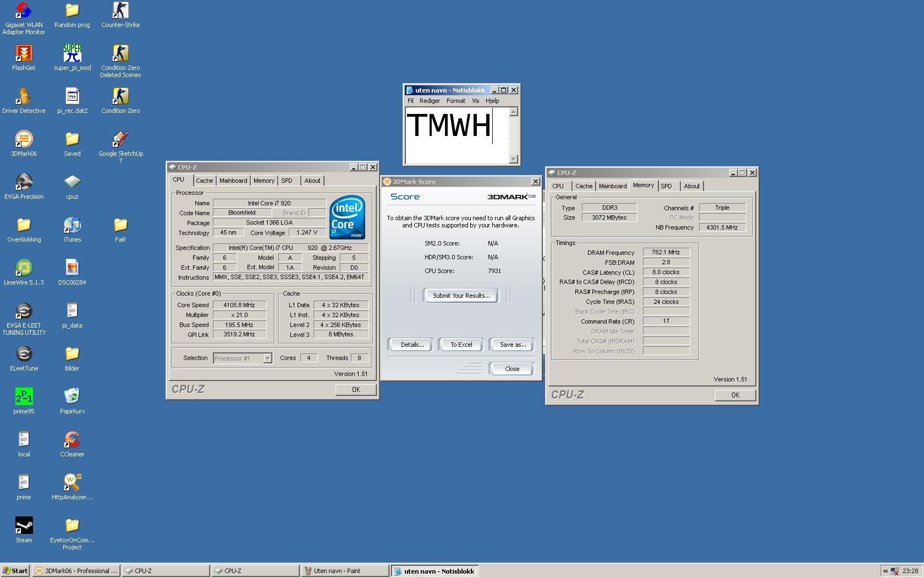Open Papirkurv recycle bin icon
This screenshot has height=578, width=924.
(x=72, y=401)
